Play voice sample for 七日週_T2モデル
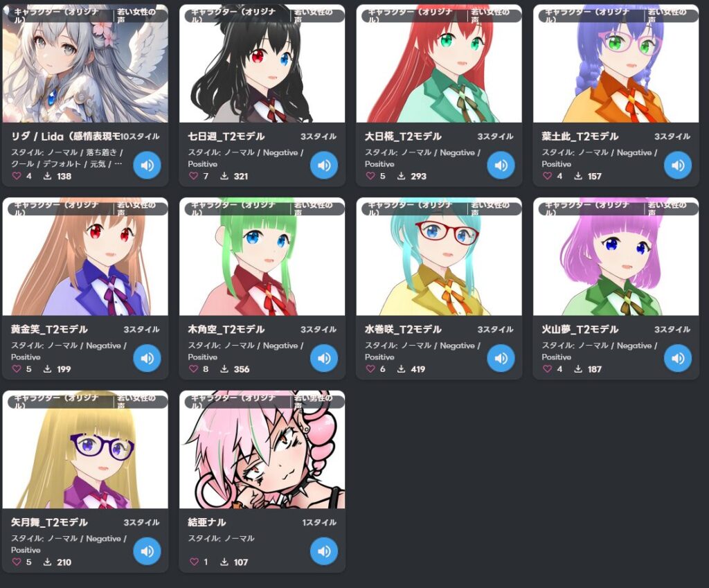Image resolution: width=709 pixels, height=588 pixels. pos(324,165)
